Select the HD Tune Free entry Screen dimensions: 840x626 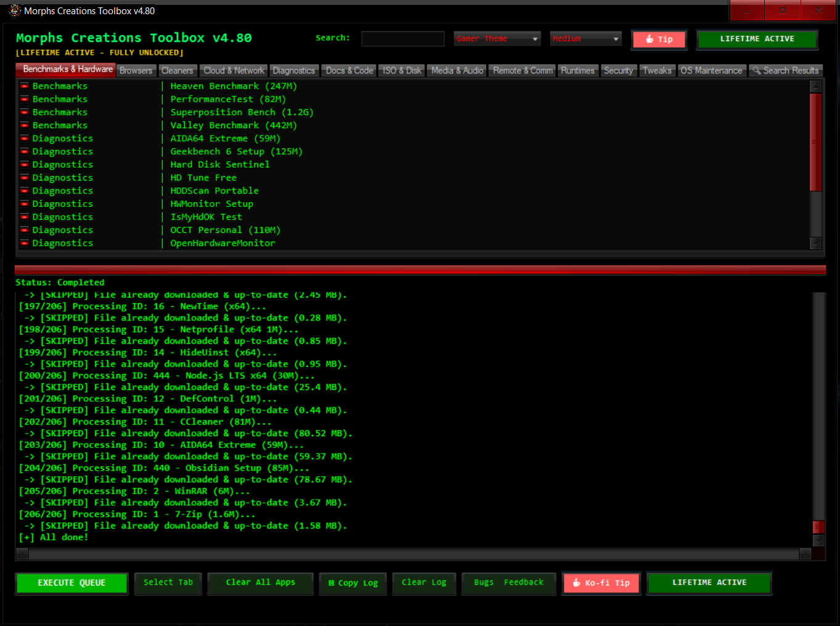[x=203, y=177]
